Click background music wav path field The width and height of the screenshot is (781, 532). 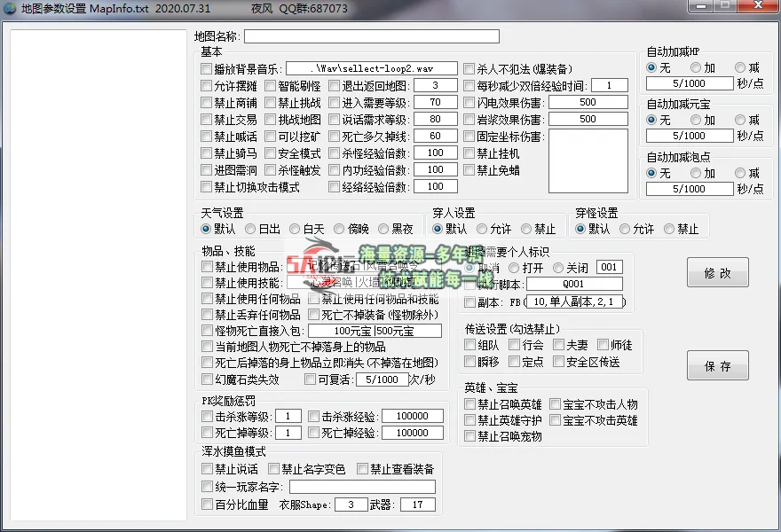372,68
